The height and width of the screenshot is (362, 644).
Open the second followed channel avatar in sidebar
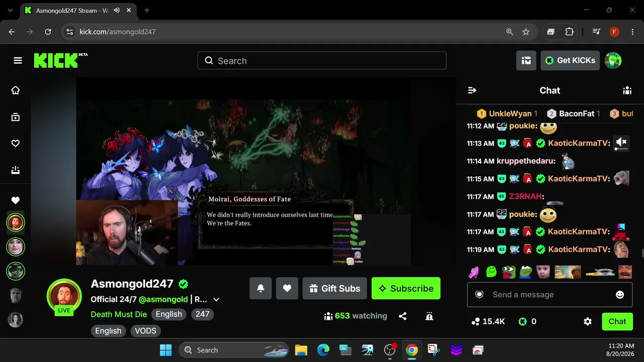16,247
